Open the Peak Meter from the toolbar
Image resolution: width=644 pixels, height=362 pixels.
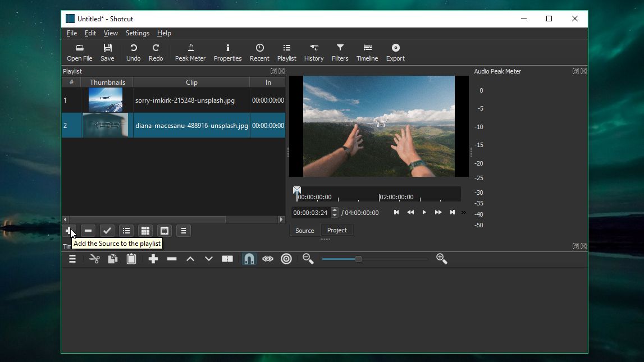point(190,52)
